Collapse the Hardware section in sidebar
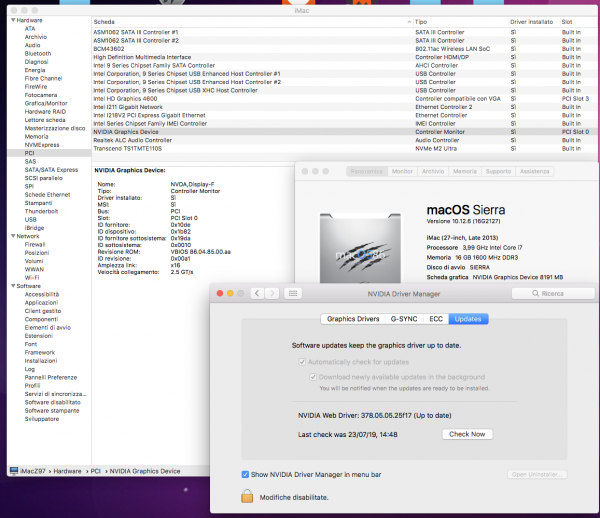The image size is (600, 518). tap(13, 20)
